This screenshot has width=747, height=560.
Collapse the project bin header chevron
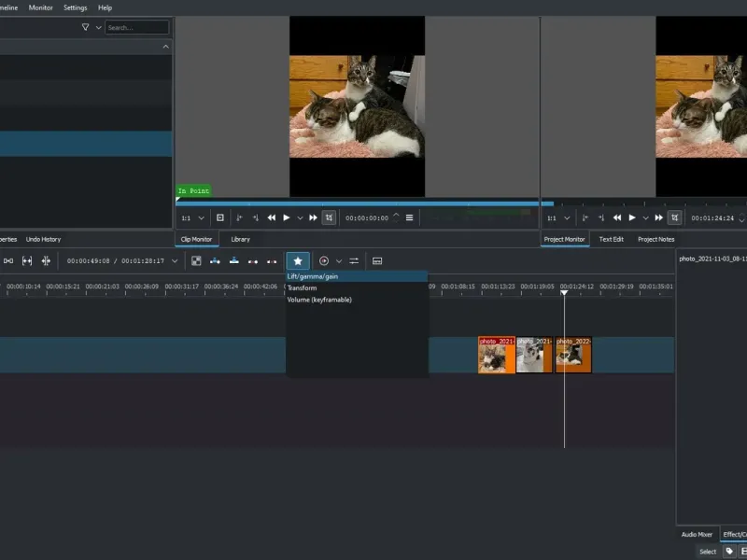click(166, 47)
